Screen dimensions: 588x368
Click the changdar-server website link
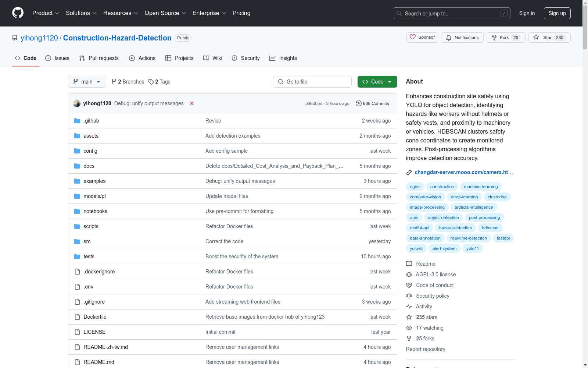click(x=463, y=172)
